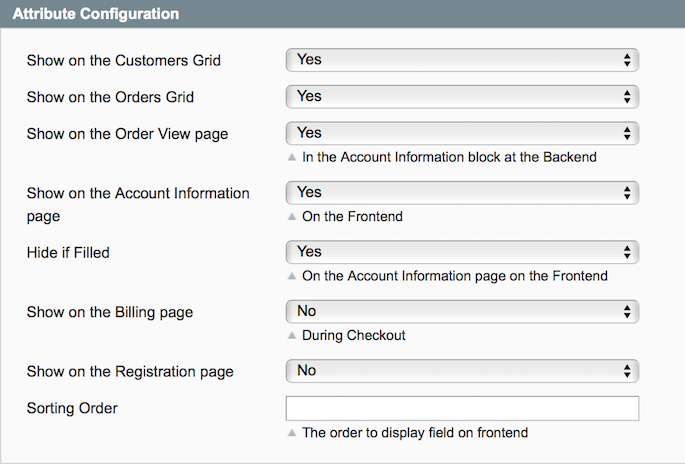Click the 'Hide if Filled' label text

68,253
